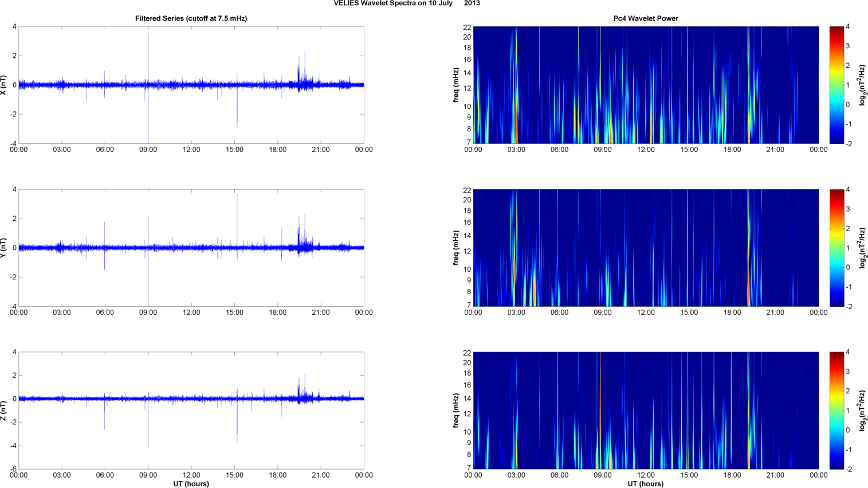This screenshot has height=488, width=868.
Task: Click the 19:30 burst in Y filtered series
Action: [299, 235]
